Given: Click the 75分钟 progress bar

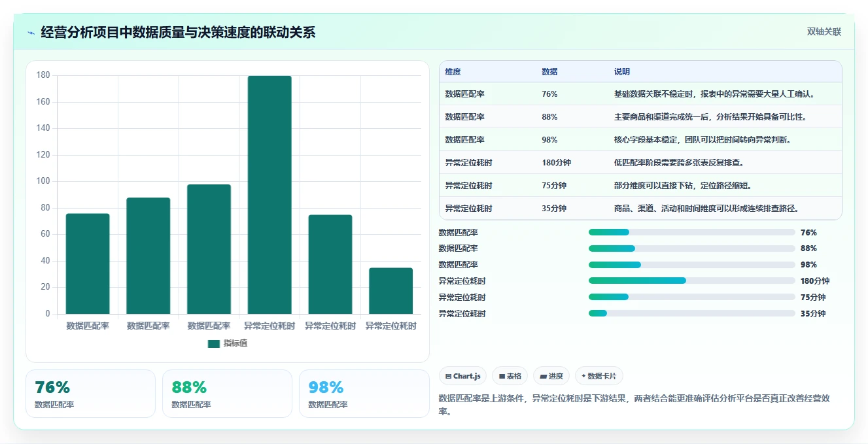Looking at the screenshot, I should 692,297.
